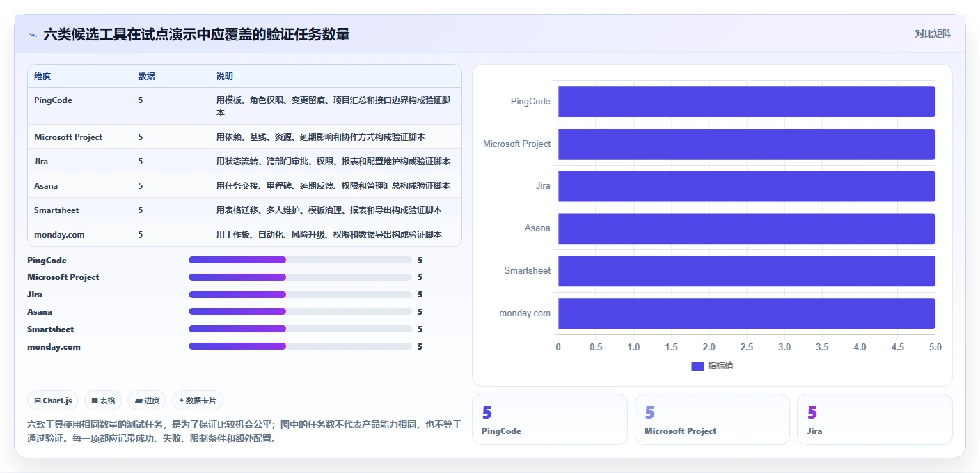
Task: Click the 维度 column header
Action: [42, 77]
